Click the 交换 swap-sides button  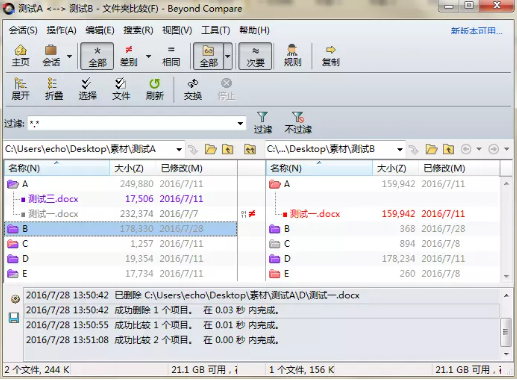tap(193, 89)
